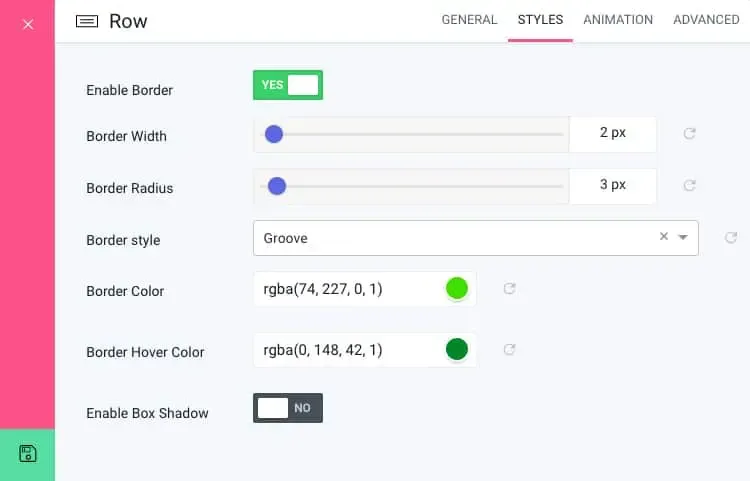The image size is (750, 481).
Task: Click the Row element icon in header
Action: [87, 21]
